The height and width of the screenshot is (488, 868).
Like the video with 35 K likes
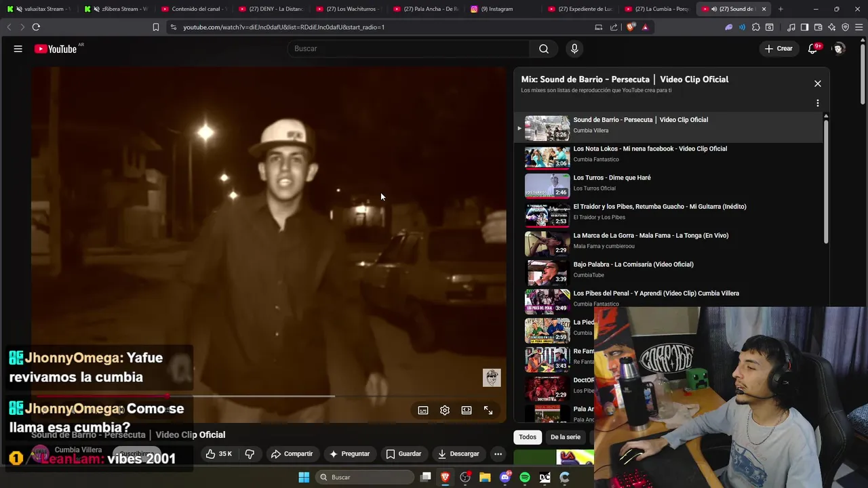[x=219, y=453]
